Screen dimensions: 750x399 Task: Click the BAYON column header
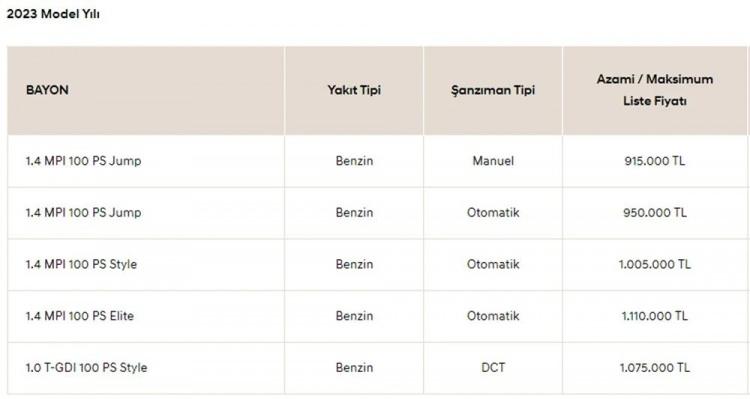pyautogui.click(x=47, y=90)
